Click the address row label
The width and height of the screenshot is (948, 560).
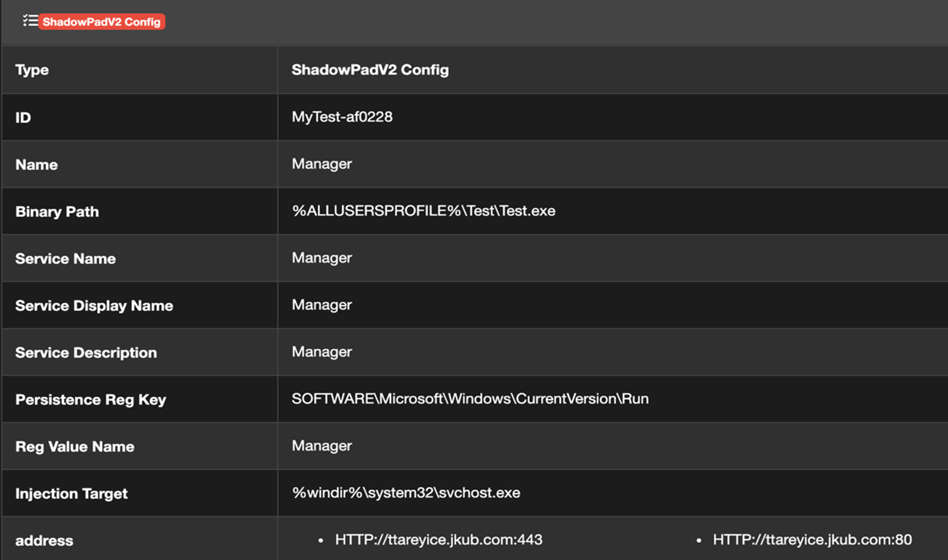[x=44, y=540]
